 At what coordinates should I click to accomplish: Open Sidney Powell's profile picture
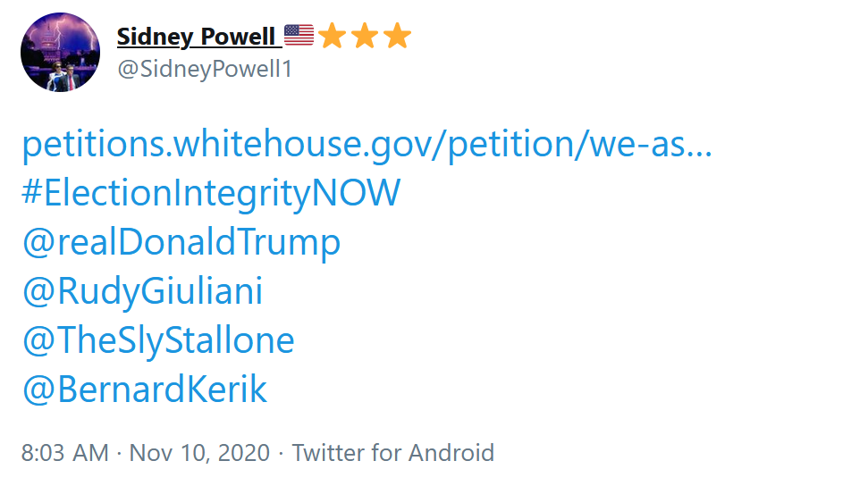[60, 52]
